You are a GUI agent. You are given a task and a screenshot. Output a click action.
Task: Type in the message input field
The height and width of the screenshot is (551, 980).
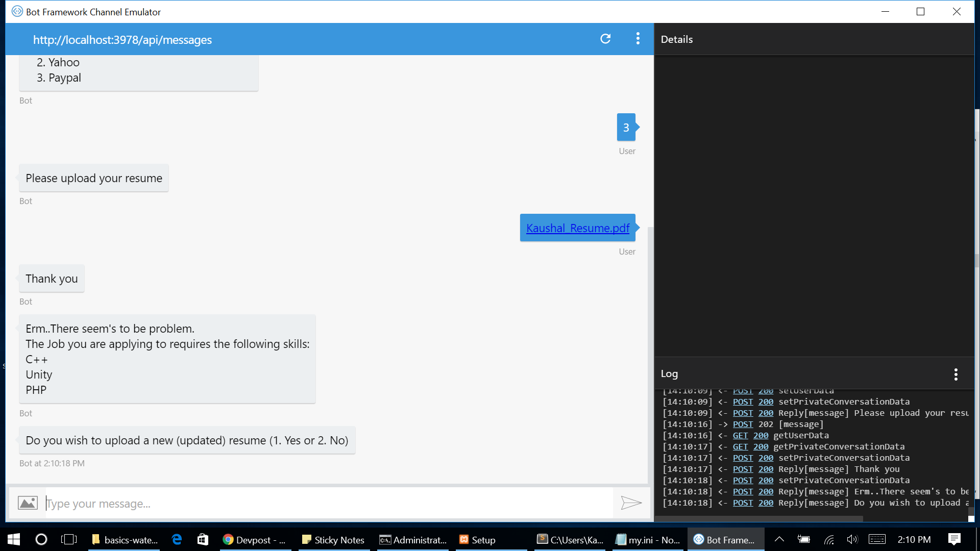point(327,504)
